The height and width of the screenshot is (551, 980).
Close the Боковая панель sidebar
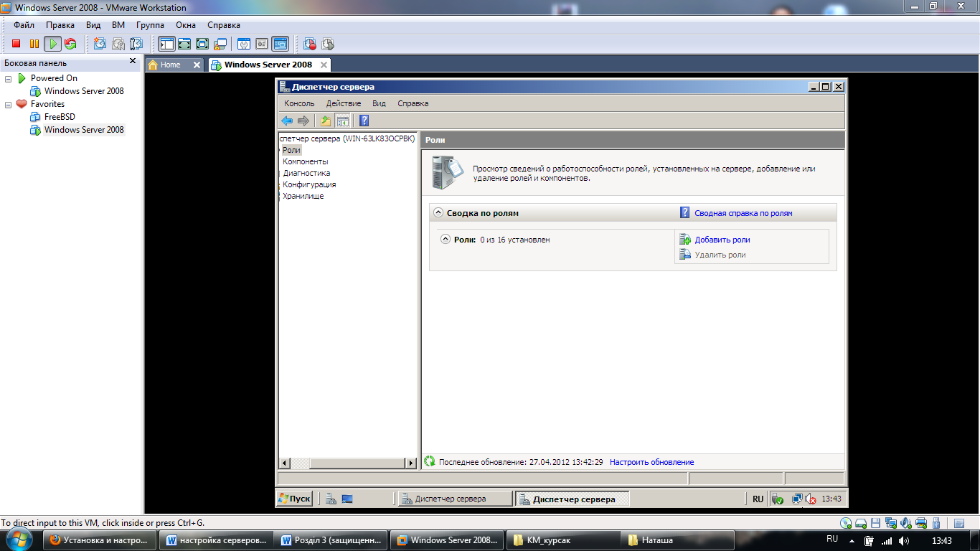point(133,62)
